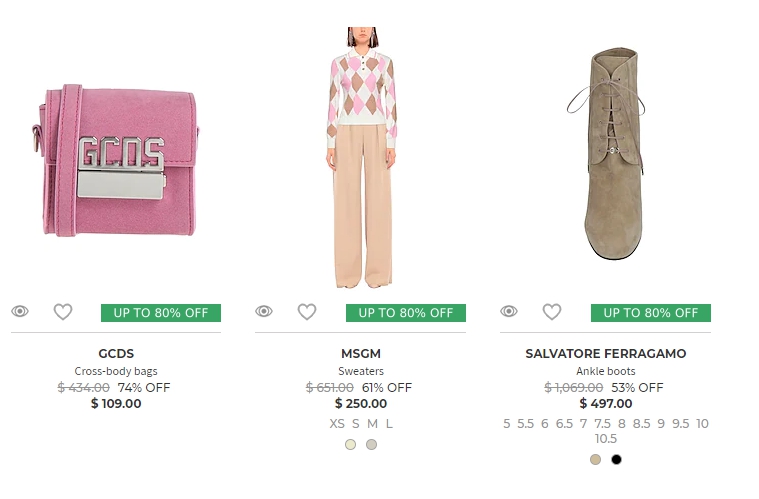Select the beige color swatch for MSGM sweater

pos(350,444)
